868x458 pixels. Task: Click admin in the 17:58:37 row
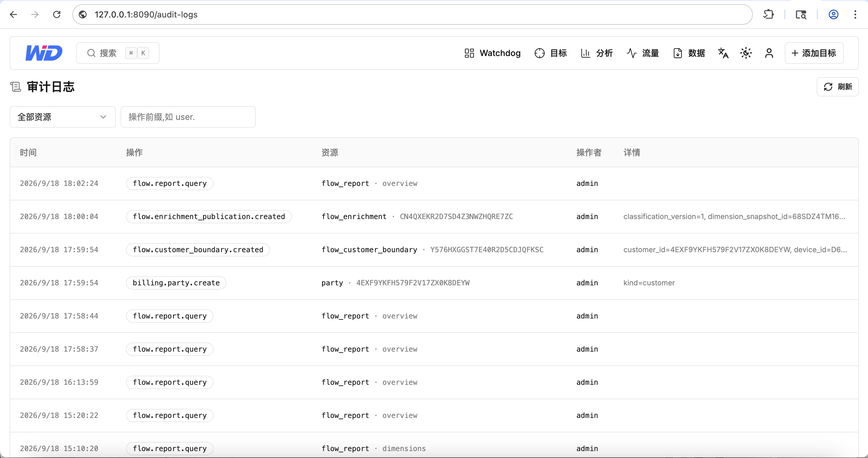587,349
